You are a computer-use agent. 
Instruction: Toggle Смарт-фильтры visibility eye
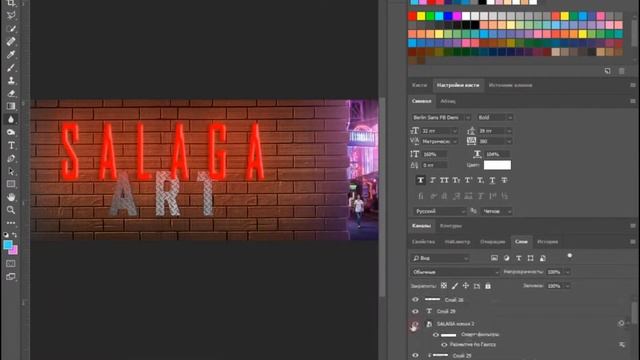coord(436,335)
